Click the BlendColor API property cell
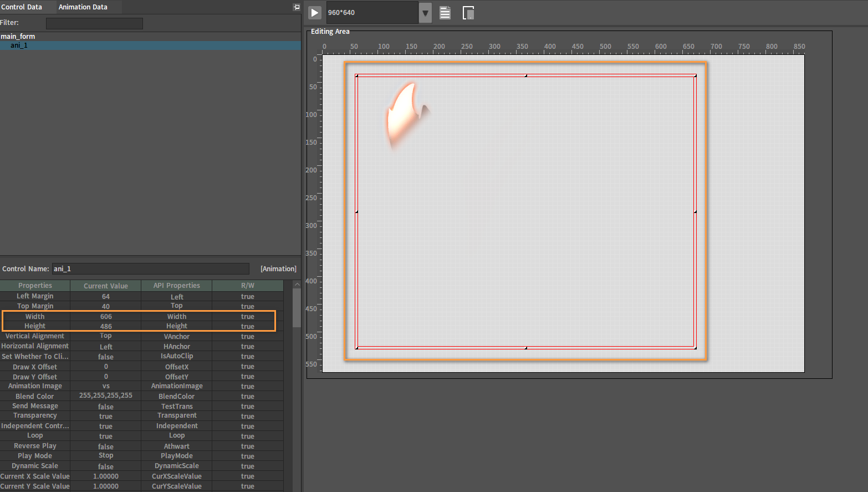 click(177, 396)
